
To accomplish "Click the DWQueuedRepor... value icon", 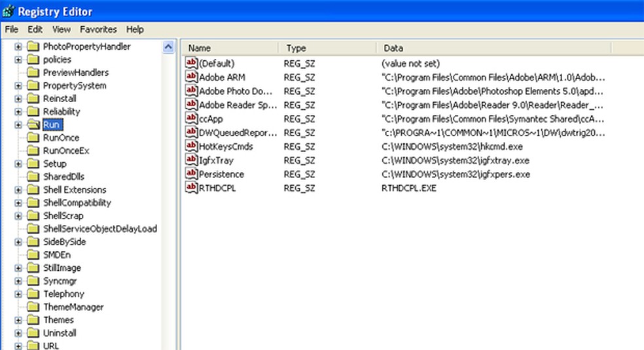I will (x=191, y=132).
